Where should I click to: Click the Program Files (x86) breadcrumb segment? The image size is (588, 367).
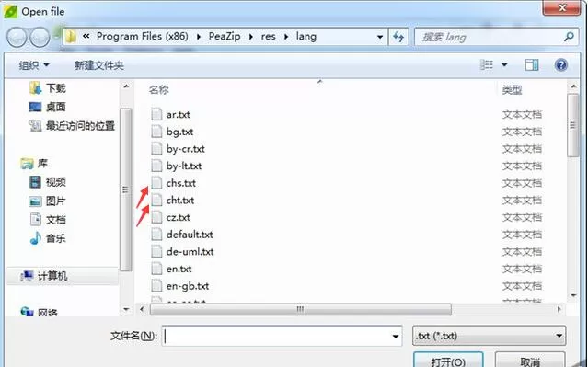click(143, 37)
